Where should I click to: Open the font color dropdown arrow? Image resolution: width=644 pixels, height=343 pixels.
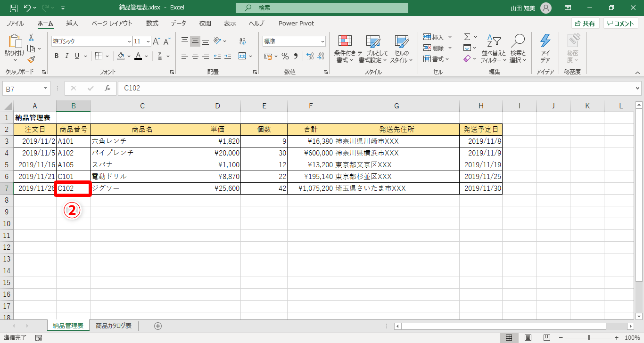click(x=147, y=56)
